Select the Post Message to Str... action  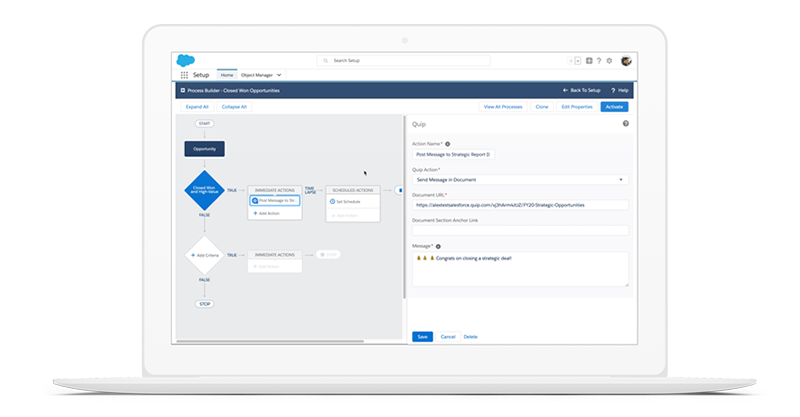click(275, 201)
